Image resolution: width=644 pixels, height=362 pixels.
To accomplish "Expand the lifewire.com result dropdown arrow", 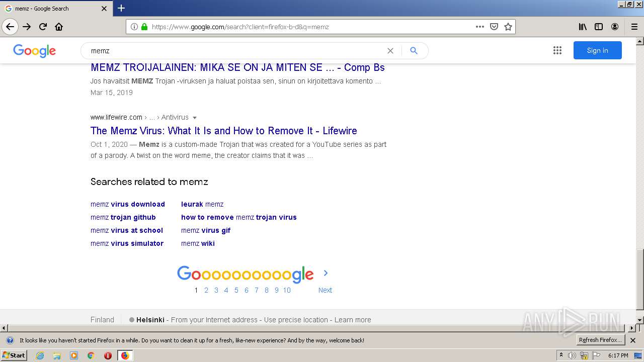I will pyautogui.click(x=195, y=118).
